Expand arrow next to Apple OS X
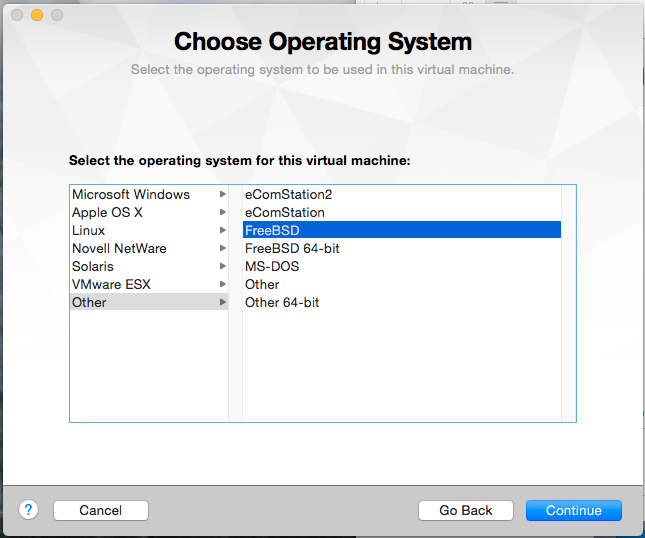Screen dimensions: 645x538 pyautogui.click(x=223, y=212)
